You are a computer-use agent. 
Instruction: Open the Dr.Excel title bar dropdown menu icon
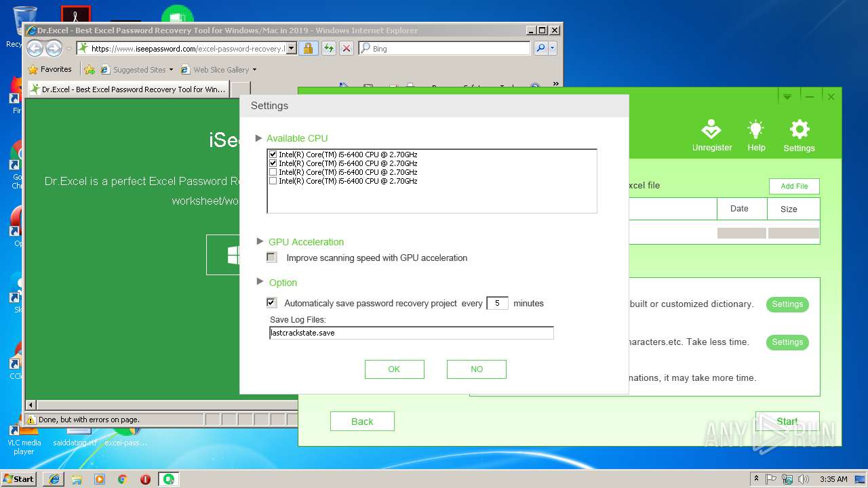[x=787, y=97]
